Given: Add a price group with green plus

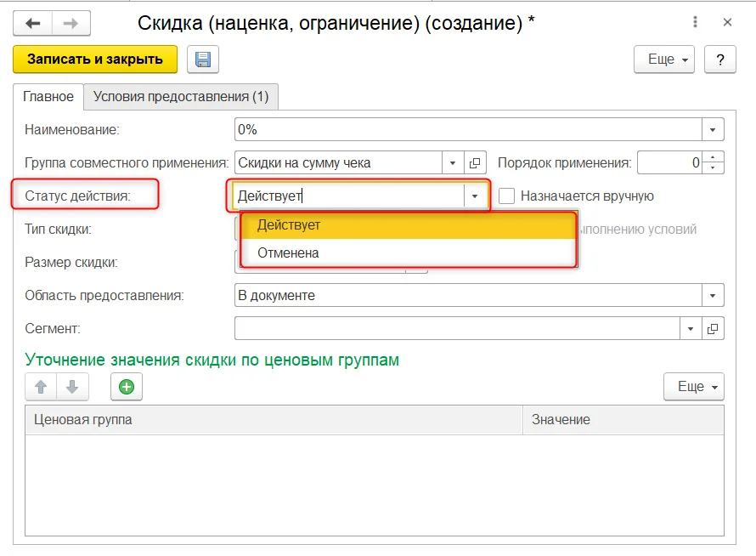Looking at the screenshot, I should pos(127,387).
